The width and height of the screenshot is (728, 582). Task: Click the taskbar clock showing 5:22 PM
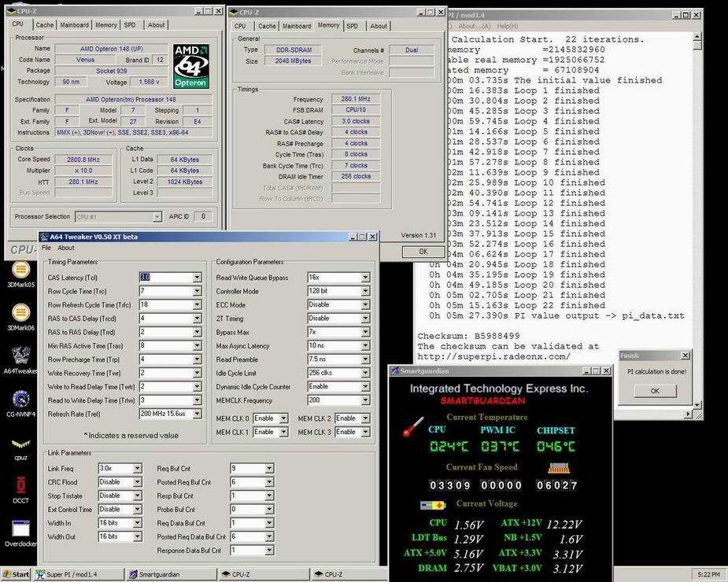(x=708, y=575)
